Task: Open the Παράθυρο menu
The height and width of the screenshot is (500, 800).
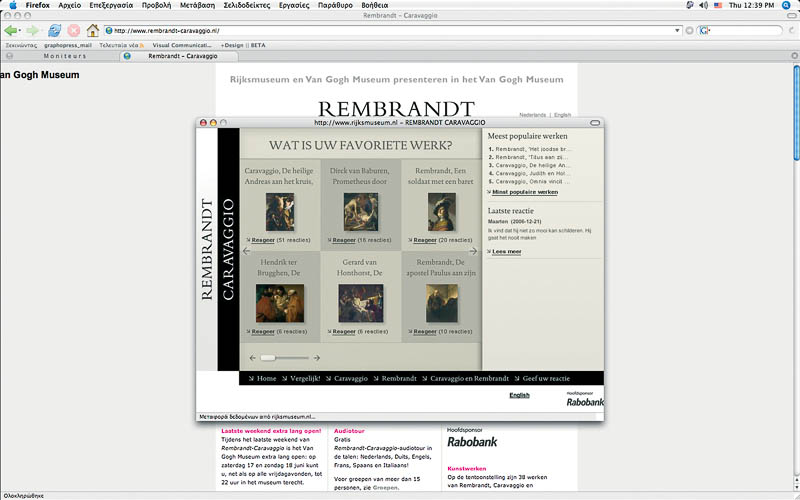Action: pos(335,5)
